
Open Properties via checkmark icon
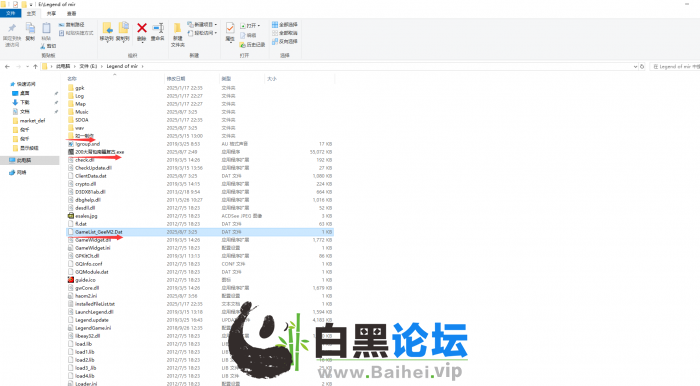pyautogui.click(x=230, y=28)
